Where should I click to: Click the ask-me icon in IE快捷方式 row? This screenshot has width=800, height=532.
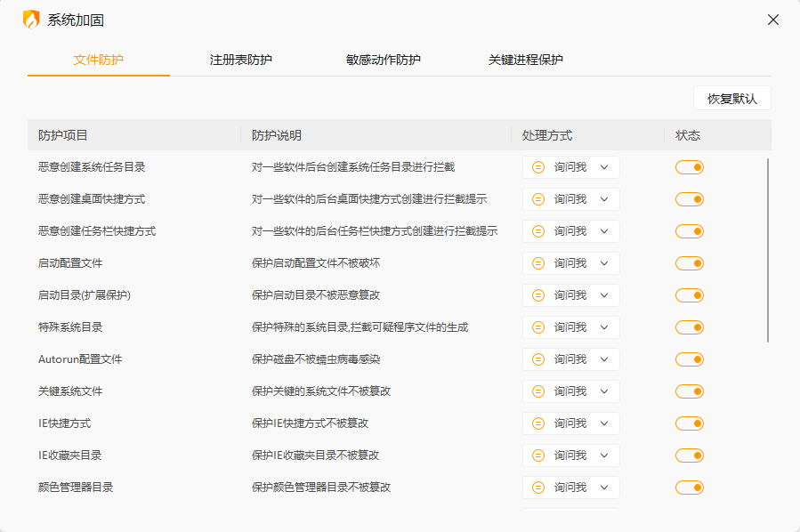538,423
